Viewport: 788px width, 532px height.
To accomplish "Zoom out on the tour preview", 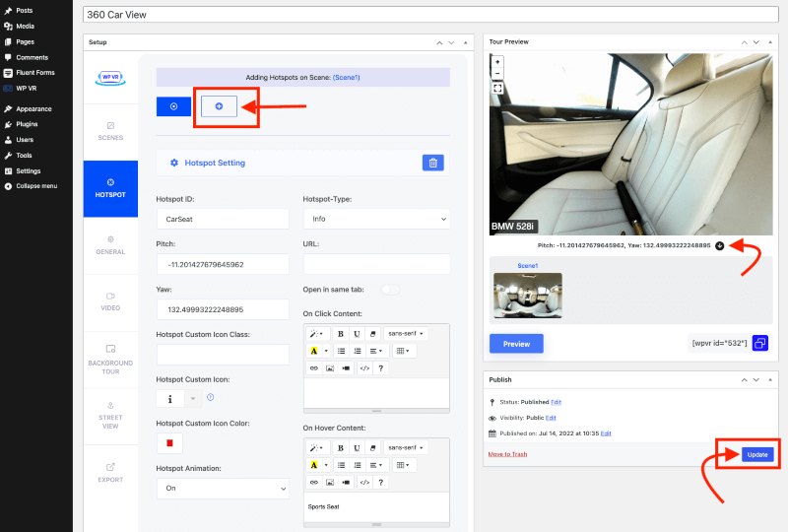I will 497,74.
